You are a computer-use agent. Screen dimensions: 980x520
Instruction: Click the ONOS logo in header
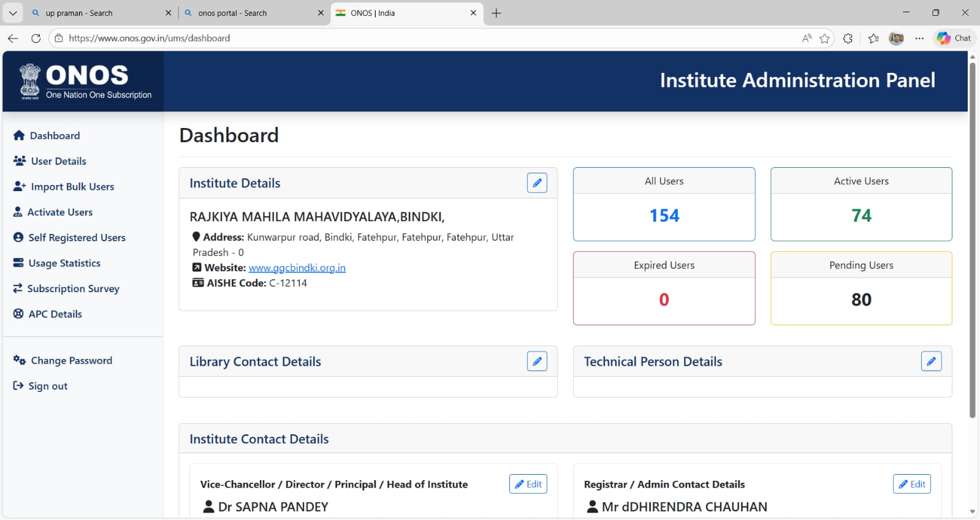click(85, 81)
